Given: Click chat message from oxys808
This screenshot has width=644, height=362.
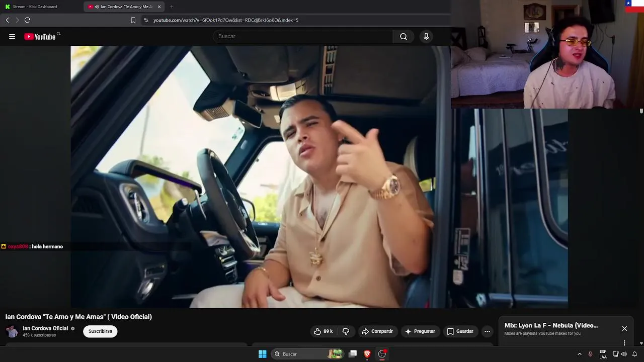Looking at the screenshot, I should coord(32,247).
